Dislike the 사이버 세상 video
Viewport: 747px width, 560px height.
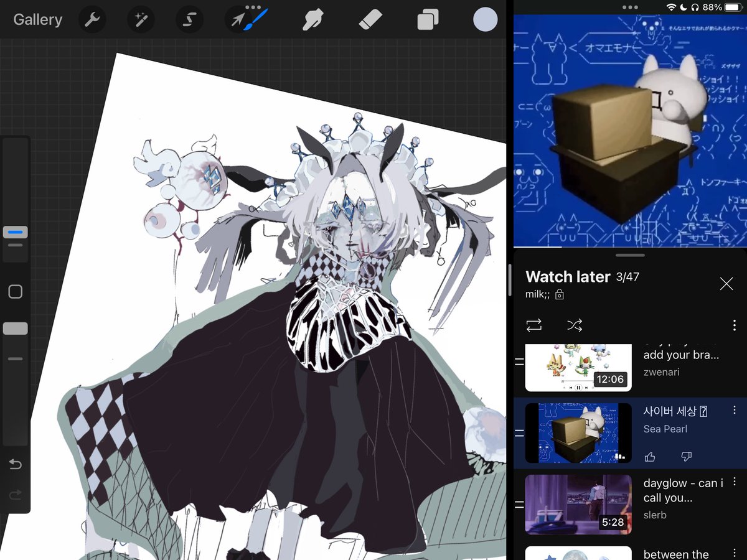click(687, 457)
